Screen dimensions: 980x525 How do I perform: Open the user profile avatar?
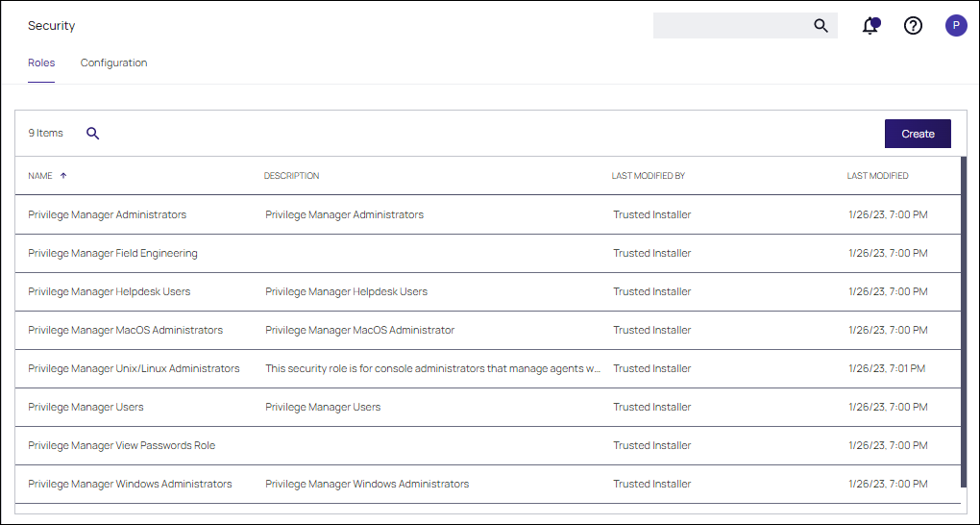click(956, 26)
